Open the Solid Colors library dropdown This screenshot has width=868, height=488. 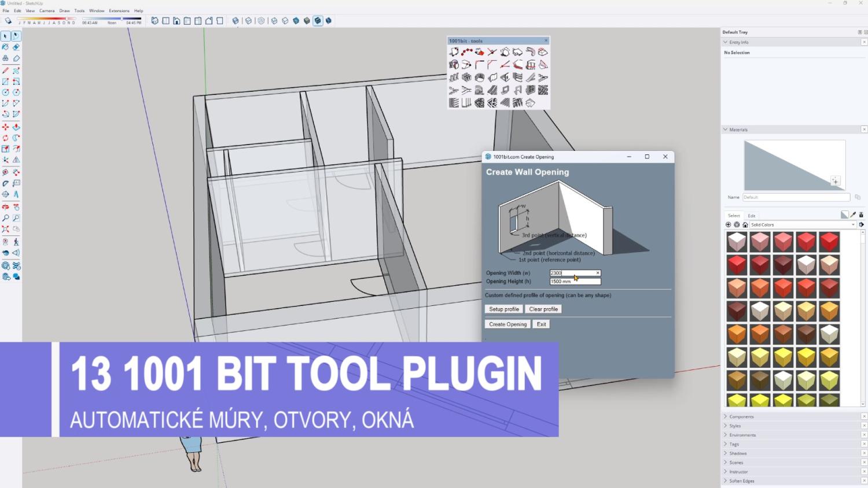852,225
